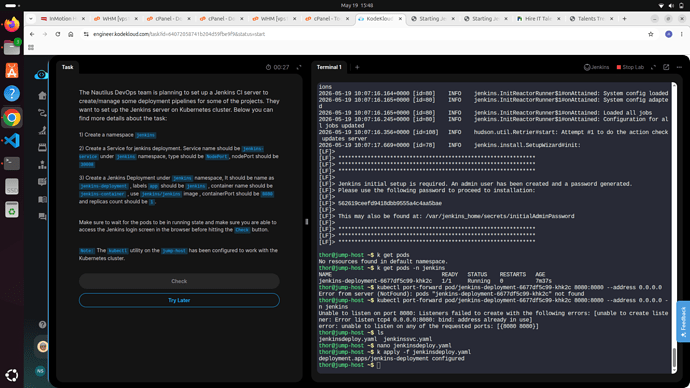The width and height of the screenshot is (690, 388).
Task: Open terminal in new window icon
Action: coord(666,67)
